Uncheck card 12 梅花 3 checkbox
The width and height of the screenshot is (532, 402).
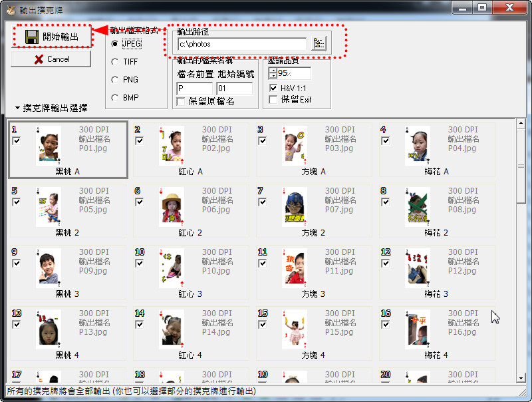[385, 263]
